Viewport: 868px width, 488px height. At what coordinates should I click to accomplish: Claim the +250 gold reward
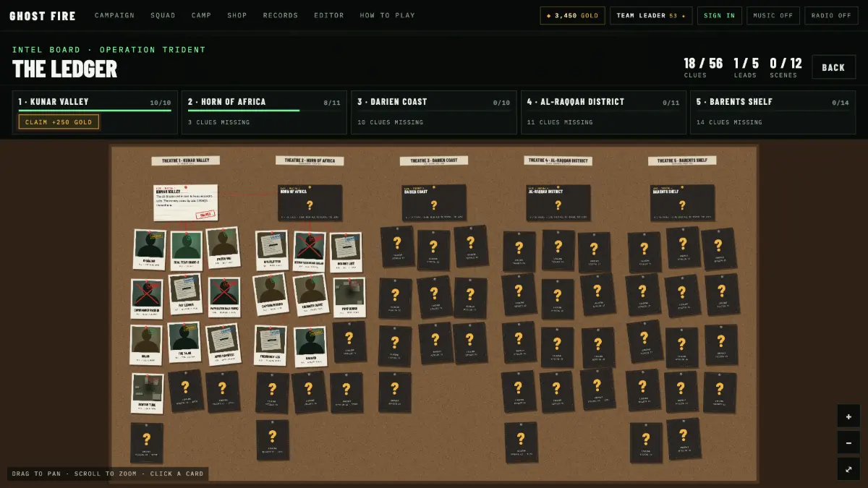coord(59,122)
